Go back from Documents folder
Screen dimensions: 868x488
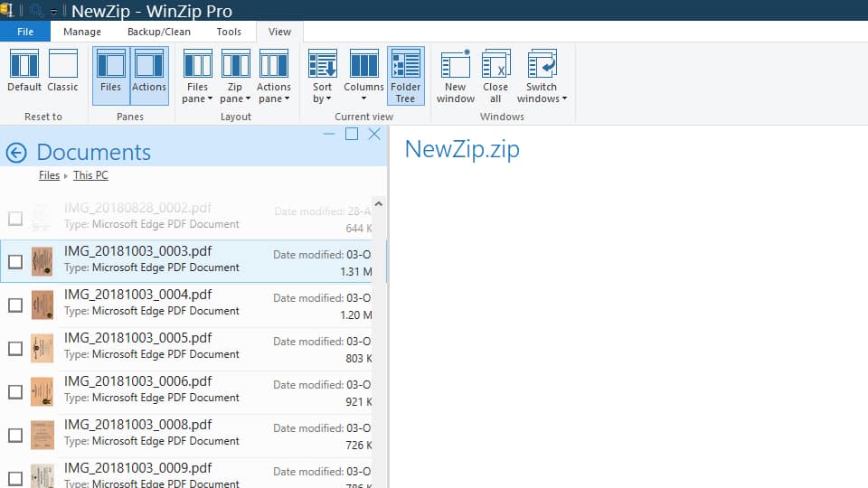[16, 153]
